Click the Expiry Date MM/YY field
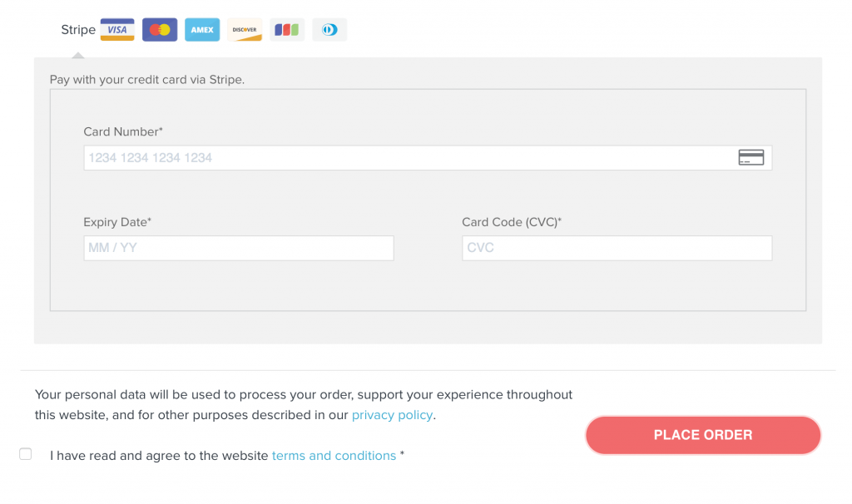 coord(238,248)
